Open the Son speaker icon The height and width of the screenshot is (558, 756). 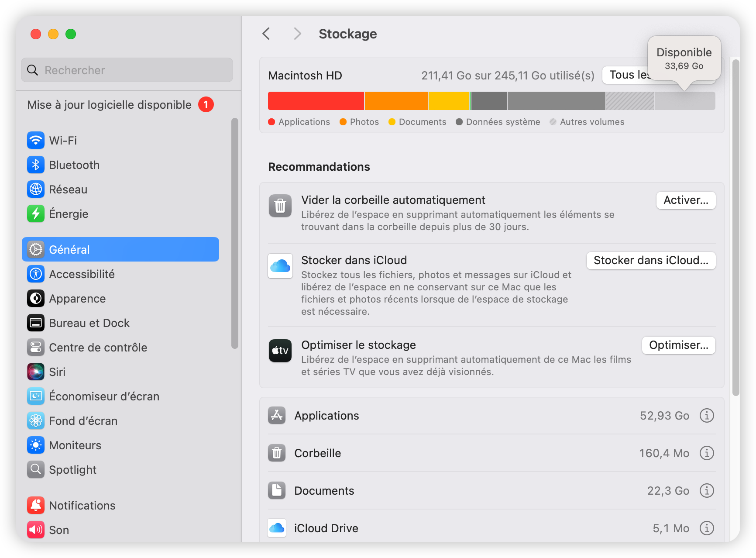tap(36, 530)
